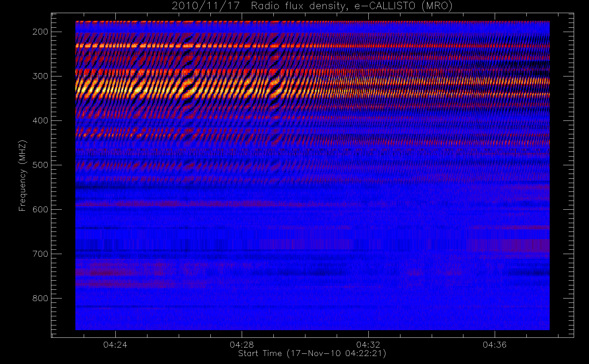Click the 04:24 time tick label
Viewport: 589px width, 364px height.
coord(115,345)
